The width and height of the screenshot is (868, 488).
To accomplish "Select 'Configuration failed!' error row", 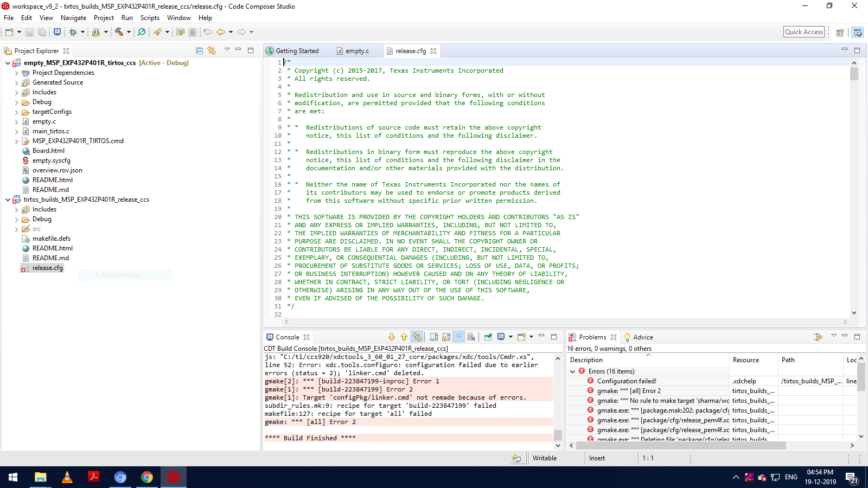I will 627,381.
